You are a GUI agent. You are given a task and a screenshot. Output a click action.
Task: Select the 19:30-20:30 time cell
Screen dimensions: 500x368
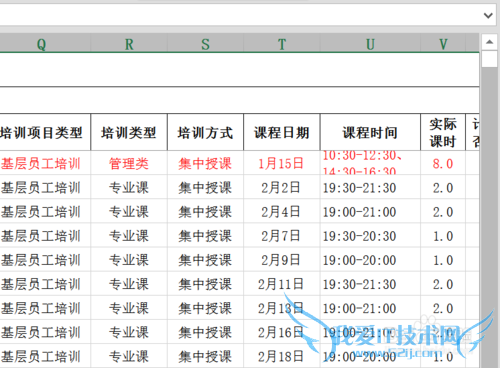pyautogui.click(x=370, y=236)
